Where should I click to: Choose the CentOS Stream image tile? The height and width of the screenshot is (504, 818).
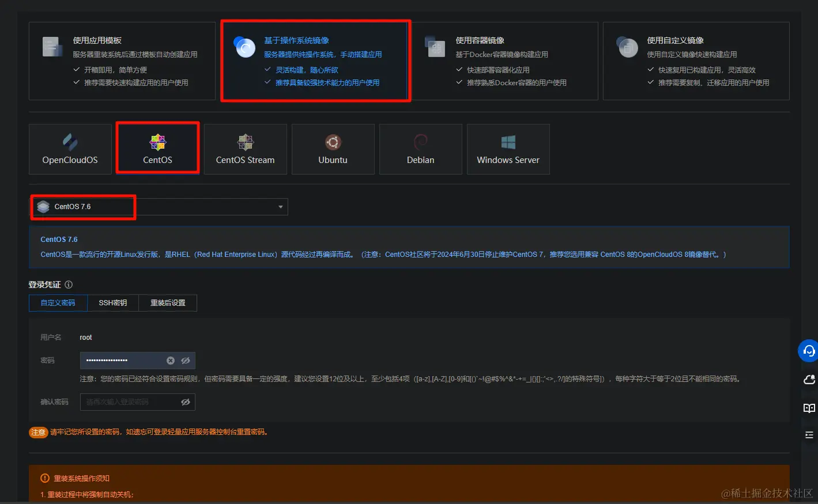pyautogui.click(x=246, y=149)
